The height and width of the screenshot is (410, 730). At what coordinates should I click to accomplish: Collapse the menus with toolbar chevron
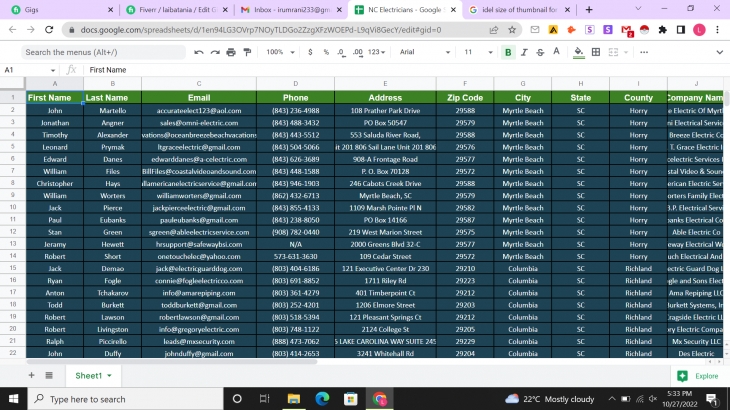click(719, 52)
